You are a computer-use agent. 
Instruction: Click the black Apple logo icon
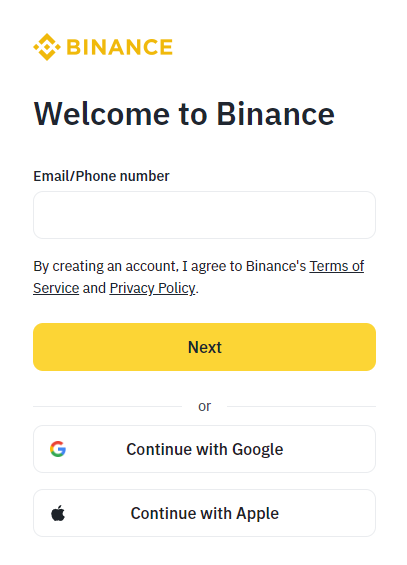(58, 513)
